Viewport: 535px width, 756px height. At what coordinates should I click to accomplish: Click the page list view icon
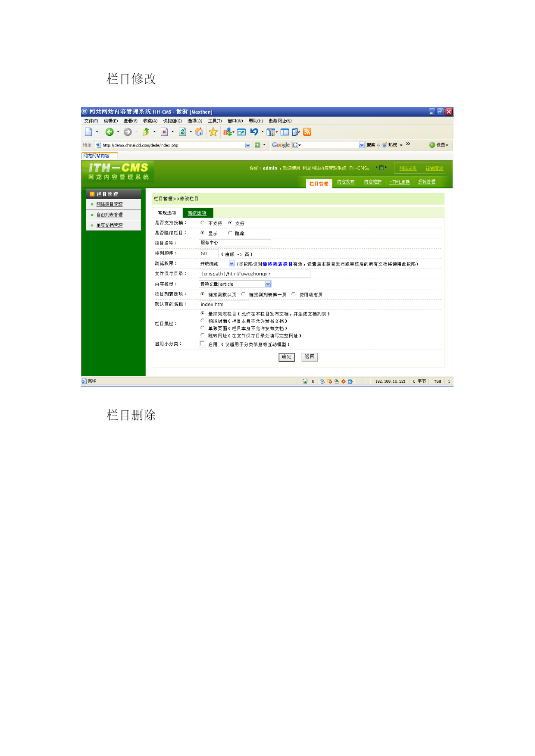[285, 132]
